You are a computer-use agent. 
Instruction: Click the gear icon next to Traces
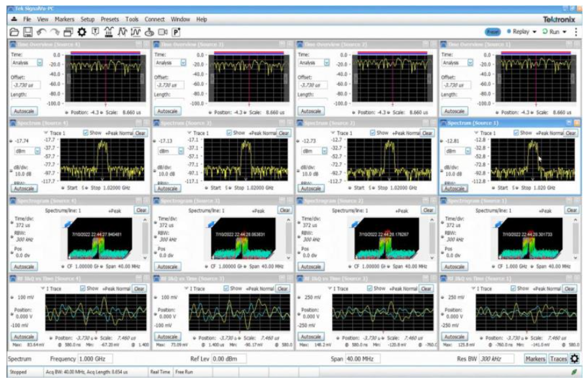click(x=574, y=359)
